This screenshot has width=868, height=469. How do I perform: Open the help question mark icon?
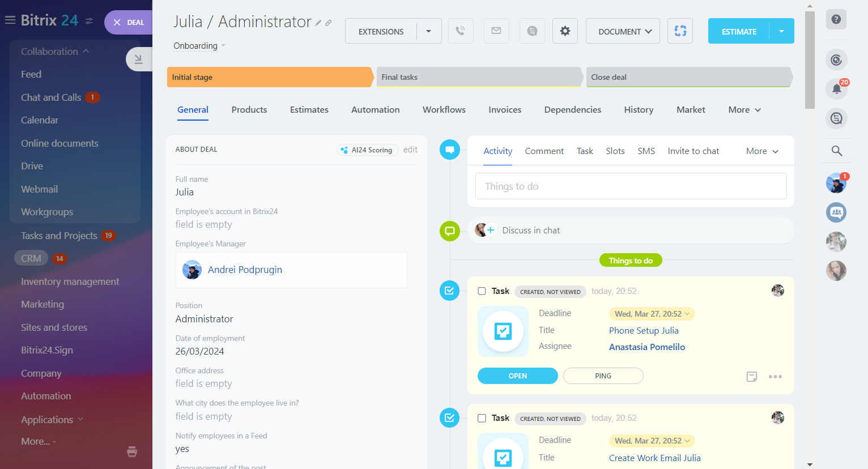[836, 19]
